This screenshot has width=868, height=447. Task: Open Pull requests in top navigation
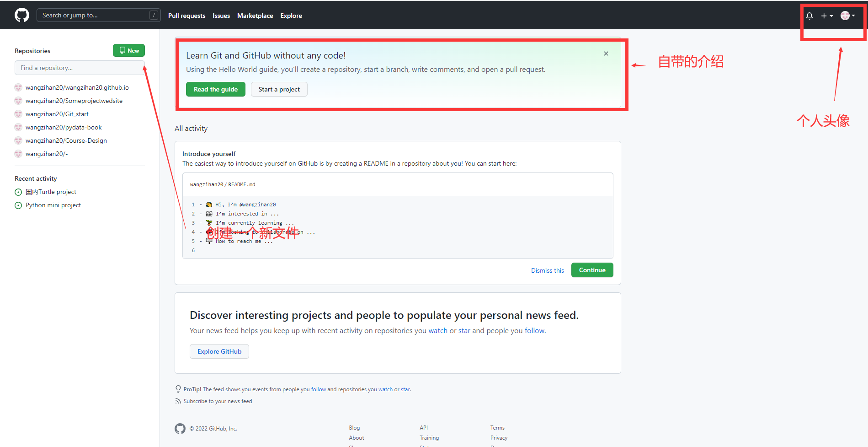pyautogui.click(x=186, y=16)
